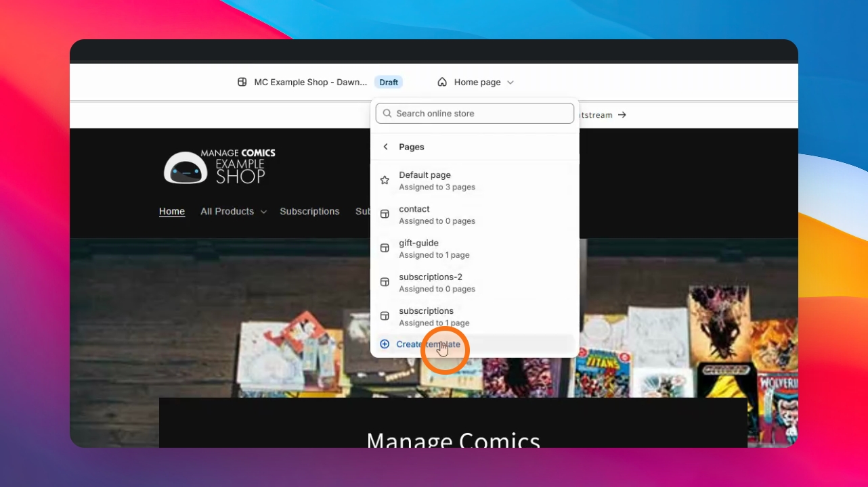Click the theme layout icon beside MC Example Shop

[242, 82]
